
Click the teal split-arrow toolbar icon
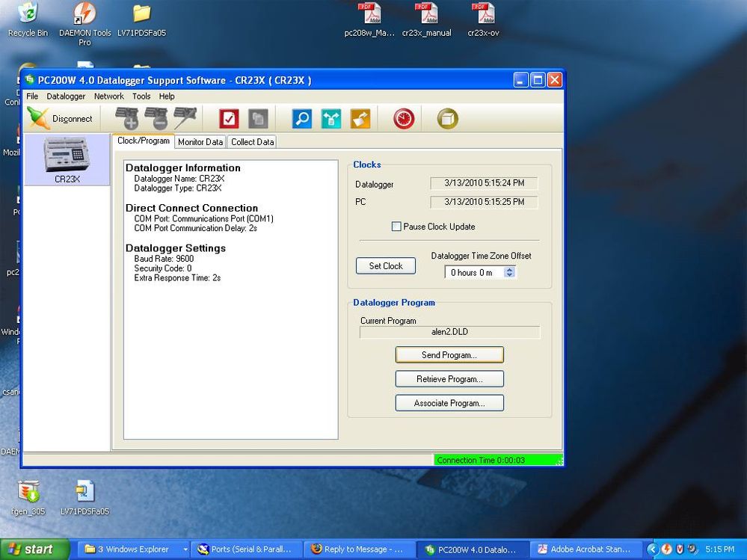331,119
